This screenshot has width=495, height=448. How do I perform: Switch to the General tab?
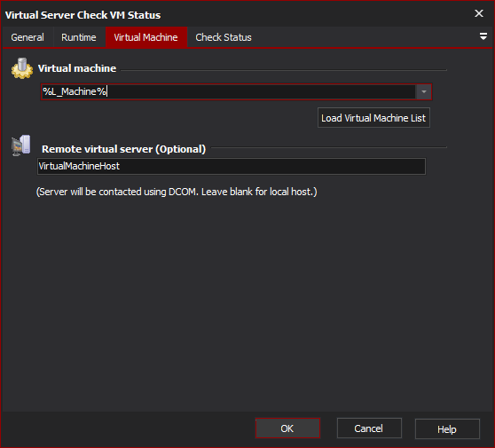(x=27, y=37)
